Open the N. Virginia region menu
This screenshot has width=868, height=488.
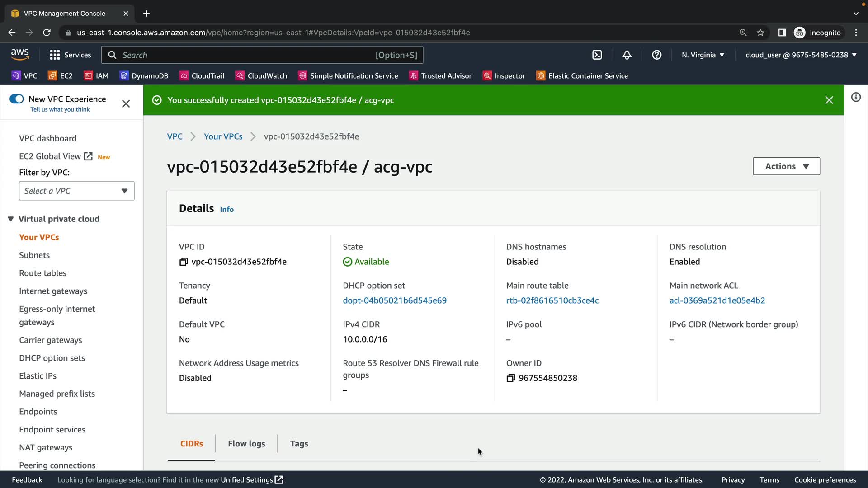click(x=703, y=55)
